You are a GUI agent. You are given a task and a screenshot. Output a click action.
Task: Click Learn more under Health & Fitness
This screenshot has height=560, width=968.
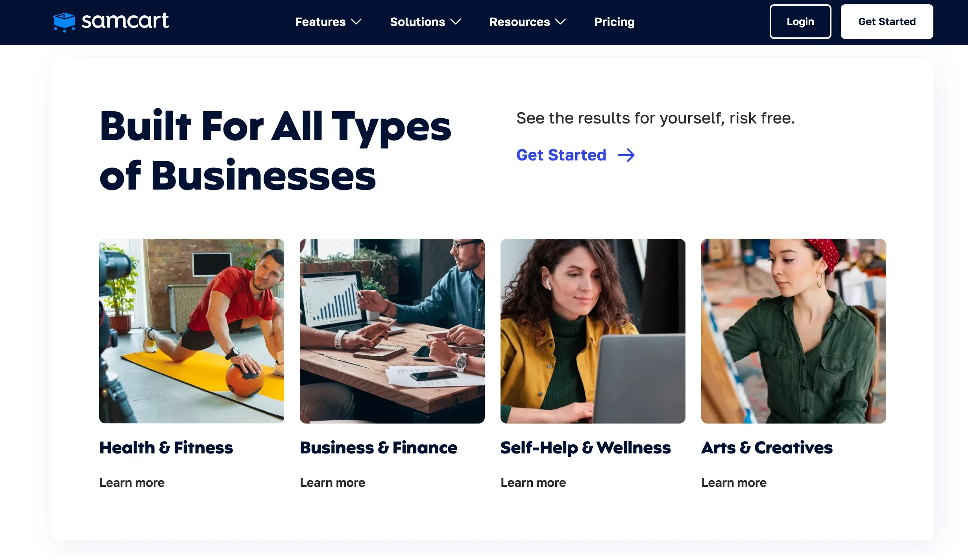coord(132,483)
